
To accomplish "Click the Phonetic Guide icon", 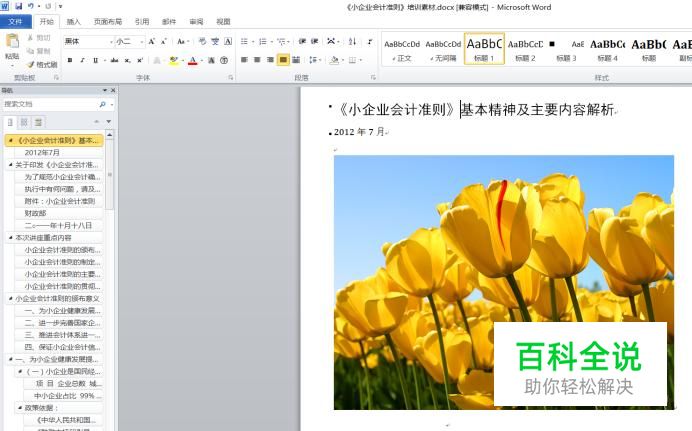I will pyautogui.click(x=215, y=41).
